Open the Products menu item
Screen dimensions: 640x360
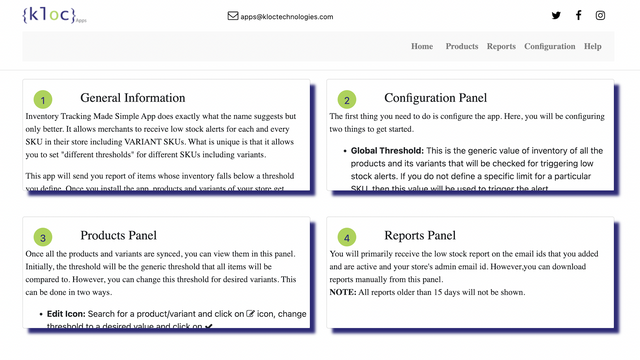(x=462, y=46)
